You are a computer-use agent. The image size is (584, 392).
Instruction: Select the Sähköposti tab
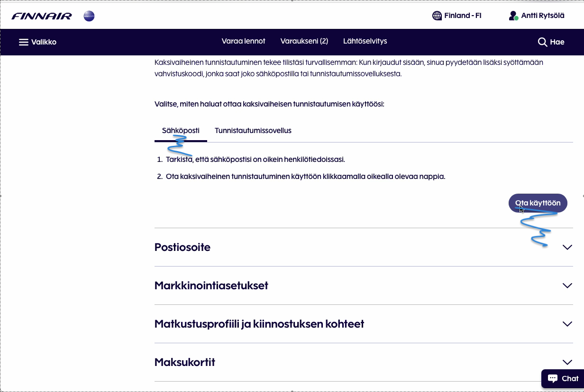point(181,131)
